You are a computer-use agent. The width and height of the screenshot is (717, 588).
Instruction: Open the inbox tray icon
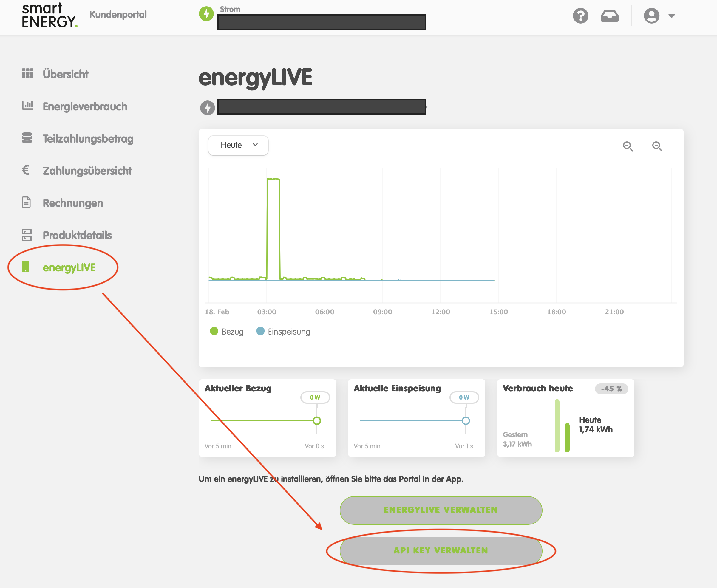(610, 16)
